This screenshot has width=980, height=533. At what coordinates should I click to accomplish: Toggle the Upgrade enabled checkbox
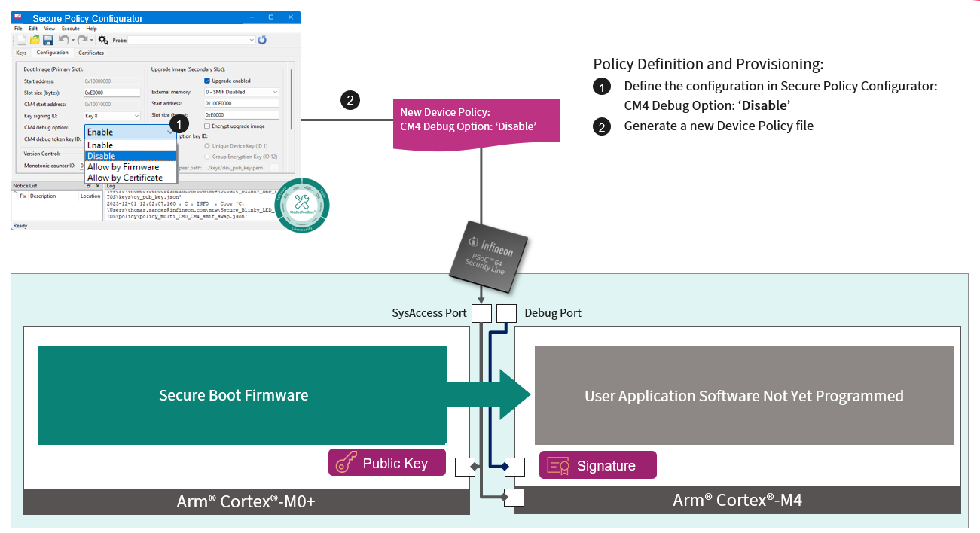point(207,81)
